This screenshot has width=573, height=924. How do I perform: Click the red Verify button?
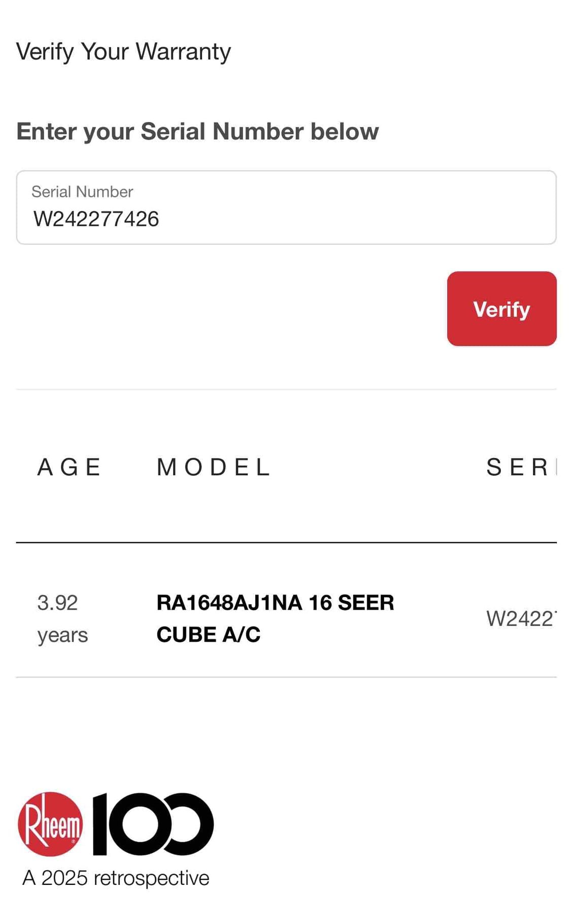501,309
